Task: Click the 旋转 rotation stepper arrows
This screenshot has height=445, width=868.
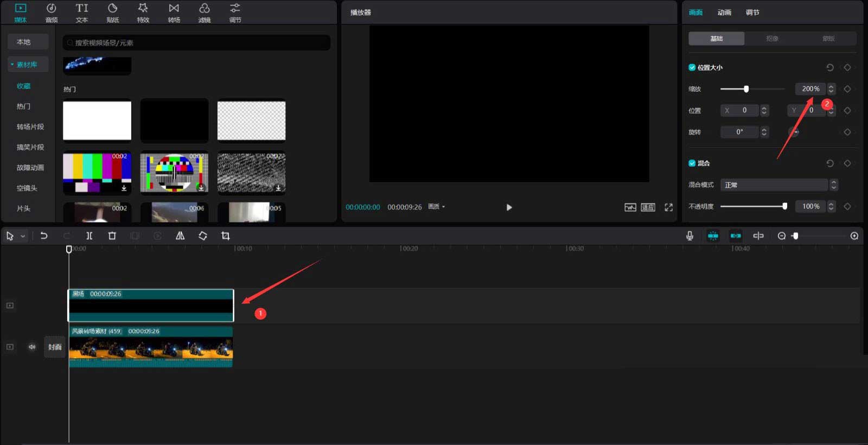Action: coord(764,132)
